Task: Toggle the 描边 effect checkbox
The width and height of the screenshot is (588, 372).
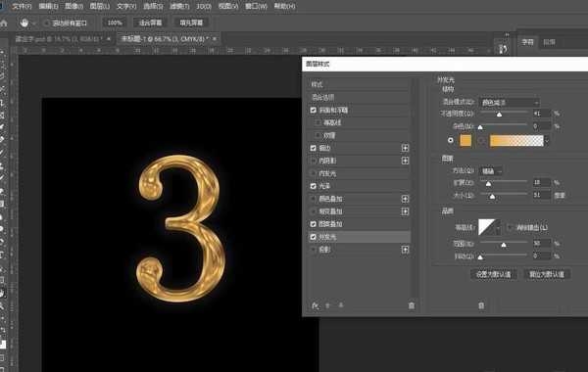Action: tap(314, 148)
